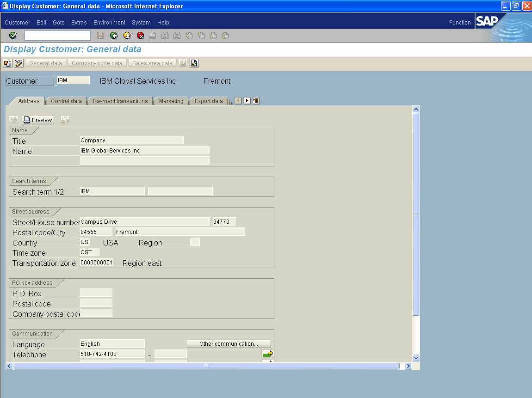Open the Extras menu
The height and width of the screenshot is (398, 532).
pos(79,22)
